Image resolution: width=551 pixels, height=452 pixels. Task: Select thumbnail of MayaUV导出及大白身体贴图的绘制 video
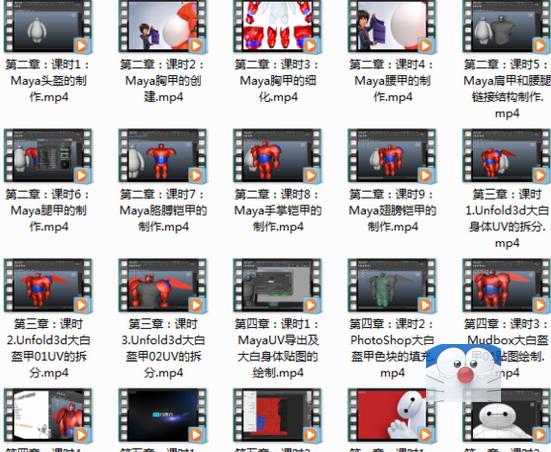[x=277, y=285]
